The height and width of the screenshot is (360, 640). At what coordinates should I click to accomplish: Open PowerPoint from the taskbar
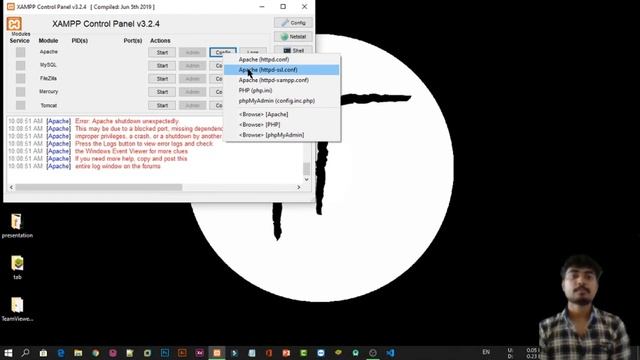[286, 353]
